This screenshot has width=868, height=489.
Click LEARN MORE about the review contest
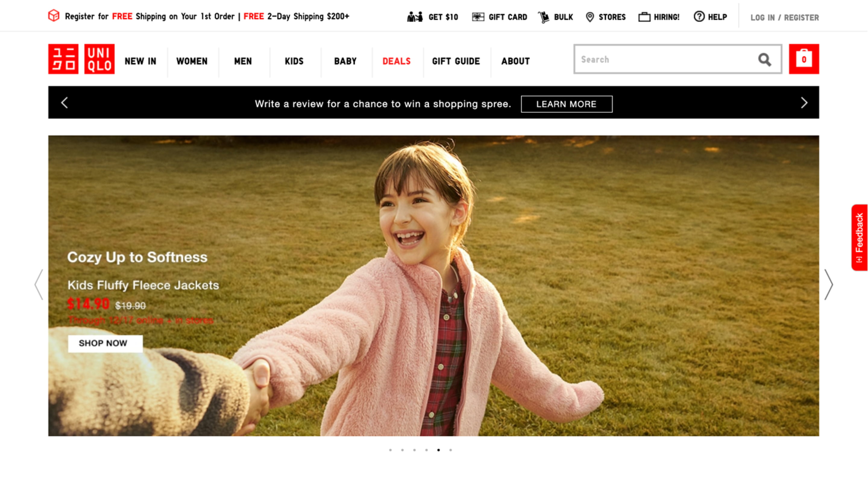[567, 104]
